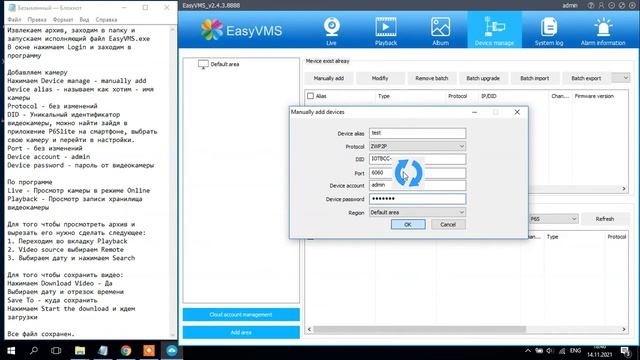Open notification center on taskbar
The image size is (640, 360).
click(x=625, y=351)
